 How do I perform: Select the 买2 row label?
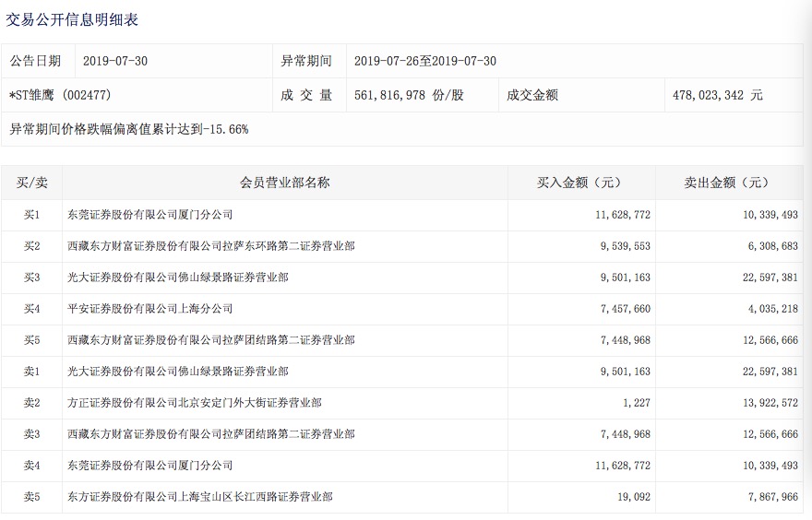[x=31, y=246]
